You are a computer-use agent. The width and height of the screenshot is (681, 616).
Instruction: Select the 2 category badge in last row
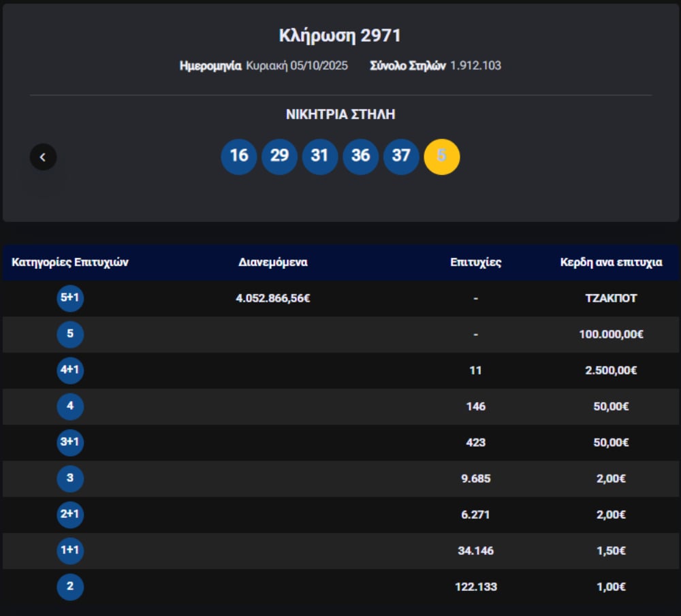[70, 587]
